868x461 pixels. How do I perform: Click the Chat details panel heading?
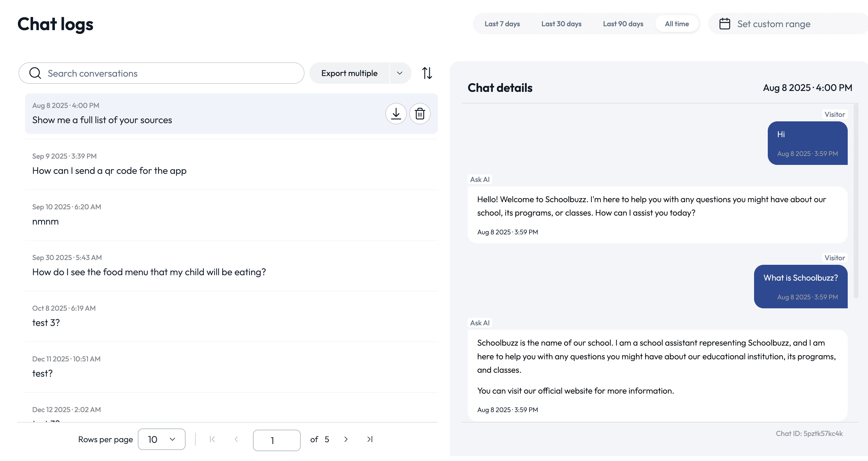(x=500, y=88)
